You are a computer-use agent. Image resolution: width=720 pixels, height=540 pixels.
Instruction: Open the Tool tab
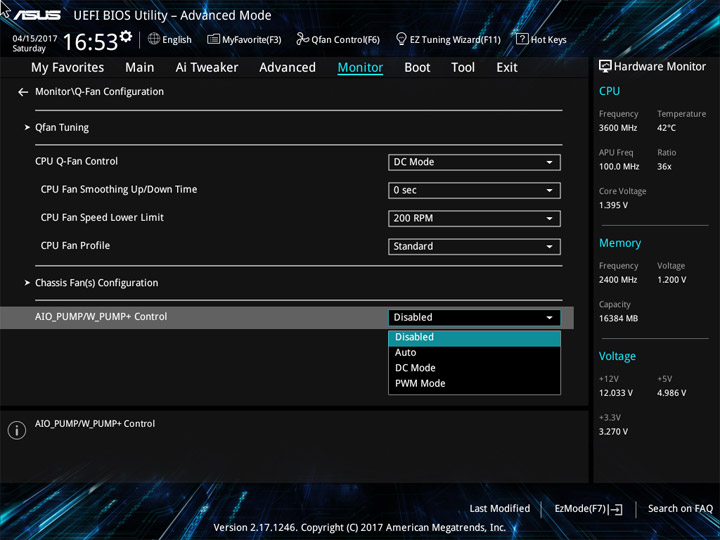pos(463,68)
